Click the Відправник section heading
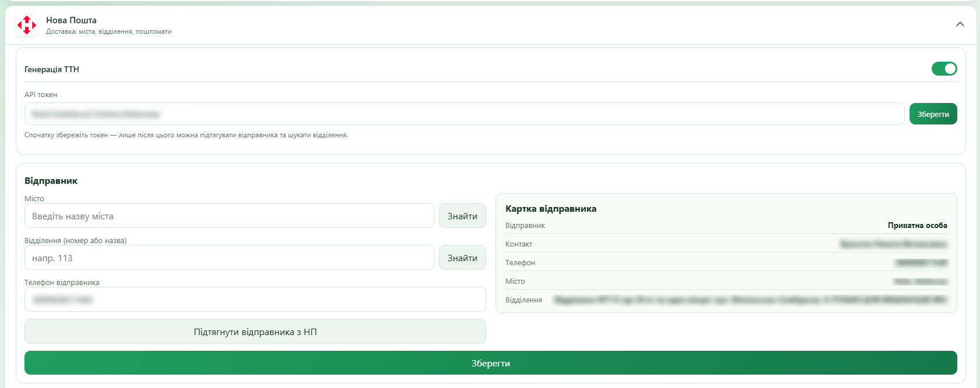The image size is (980, 388). coord(51,181)
